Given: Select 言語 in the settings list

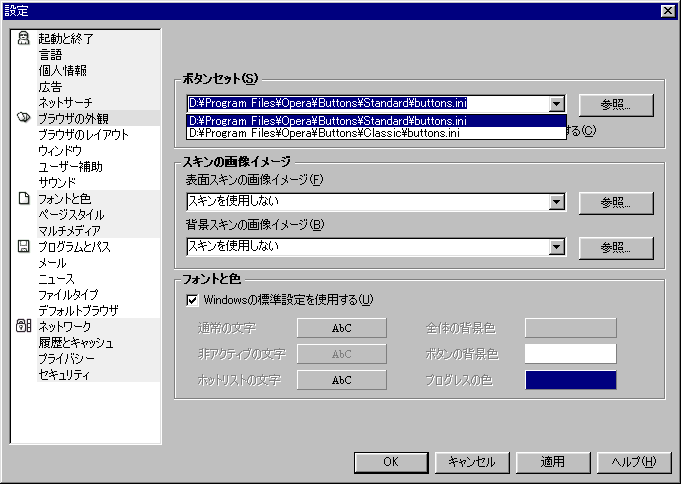Looking at the screenshot, I should [x=50, y=55].
